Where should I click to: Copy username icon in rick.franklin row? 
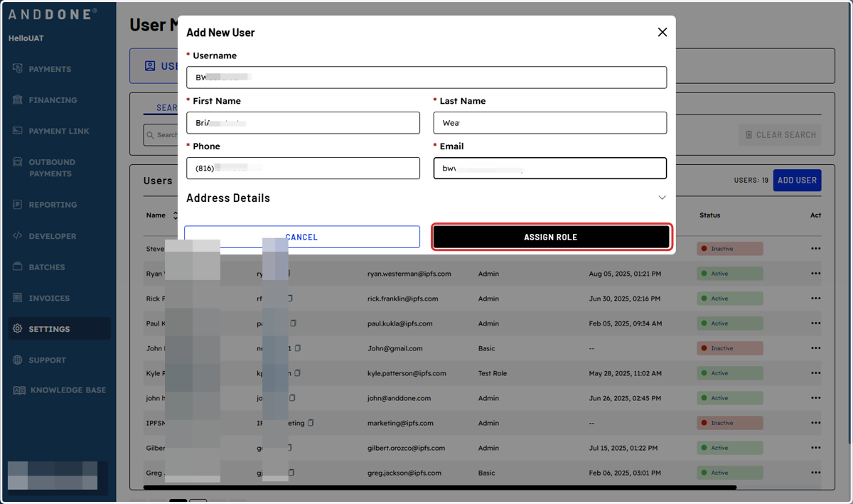coord(289,299)
